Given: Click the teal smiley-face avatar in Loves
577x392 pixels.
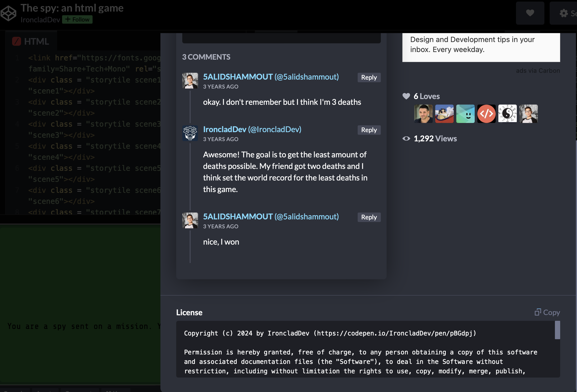Looking at the screenshot, I should click(465, 114).
